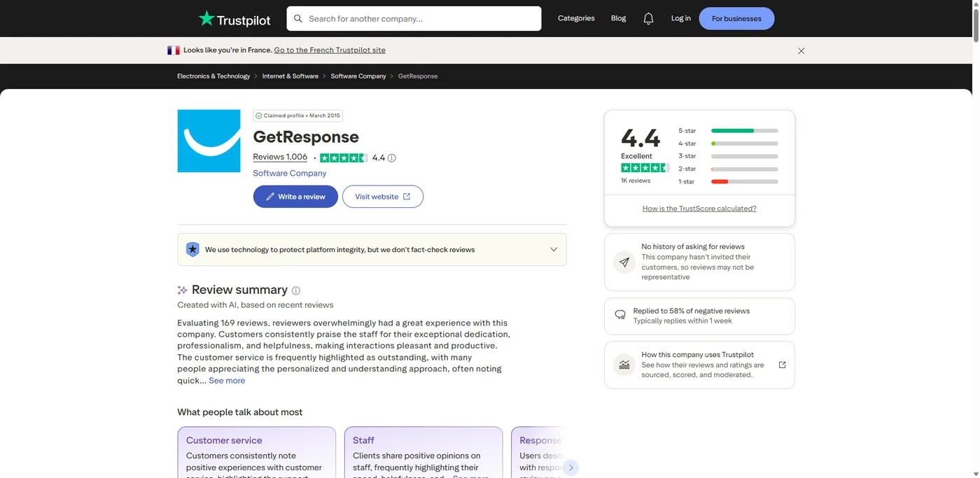Show next topic cards with arrow

[571, 468]
